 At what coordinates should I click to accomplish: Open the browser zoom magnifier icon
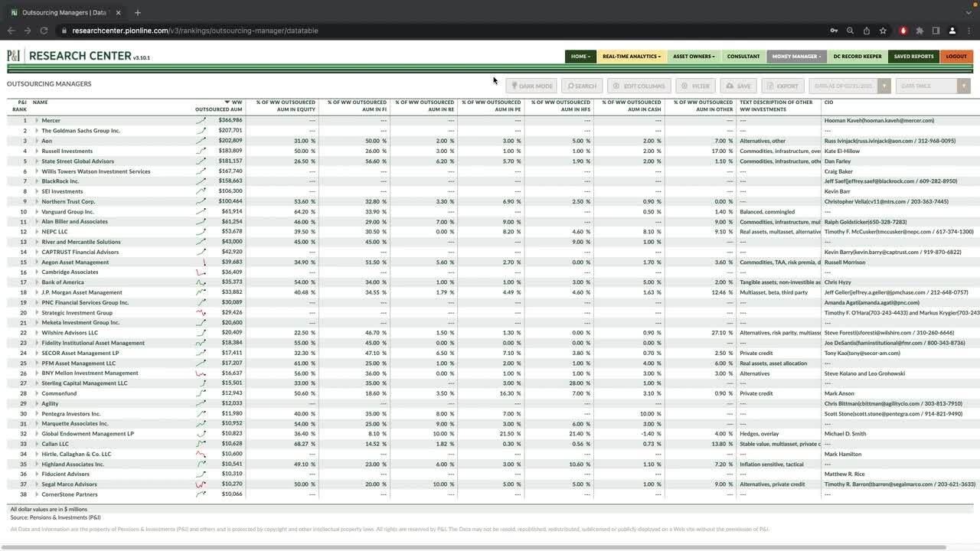[x=850, y=31]
